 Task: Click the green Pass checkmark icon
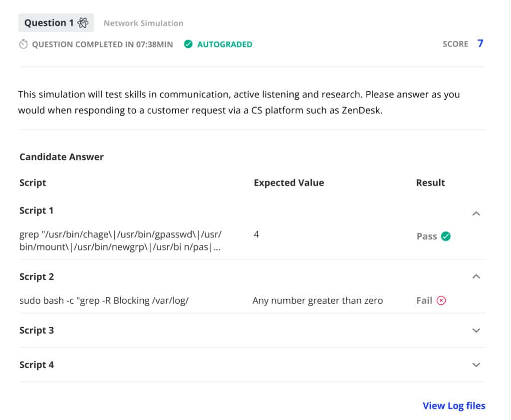pos(446,236)
